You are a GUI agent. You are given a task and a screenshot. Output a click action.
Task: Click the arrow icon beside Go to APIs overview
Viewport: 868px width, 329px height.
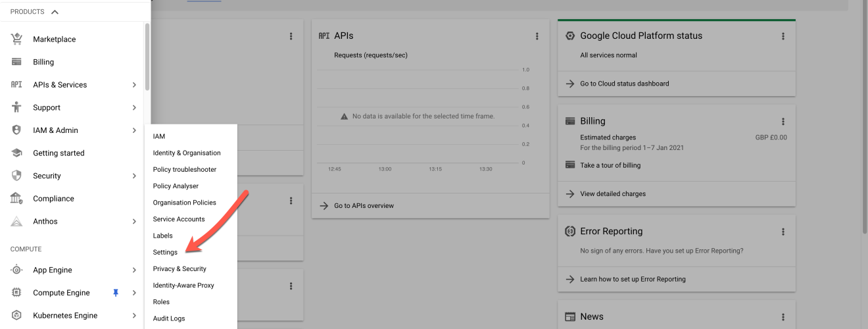click(324, 206)
